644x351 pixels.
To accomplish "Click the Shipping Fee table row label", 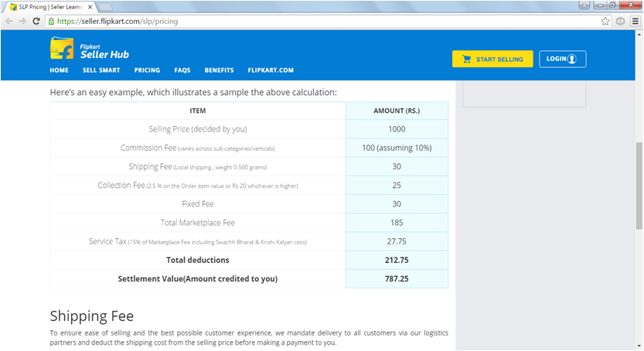I will [198, 167].
